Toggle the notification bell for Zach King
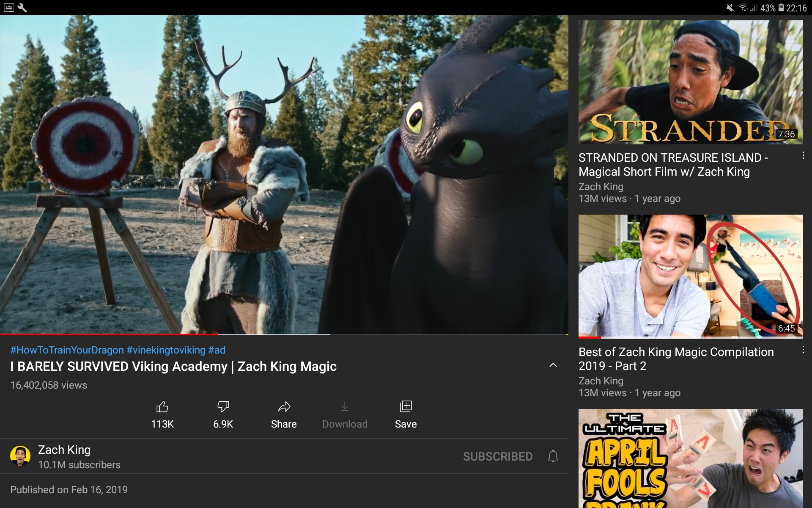The image size is (812, 508). click(x=553, y=456)
